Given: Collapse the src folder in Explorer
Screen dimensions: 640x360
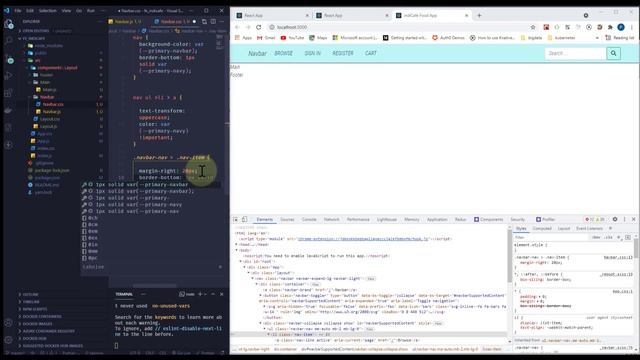Looking at the screenshot, I should pos(38,60).
